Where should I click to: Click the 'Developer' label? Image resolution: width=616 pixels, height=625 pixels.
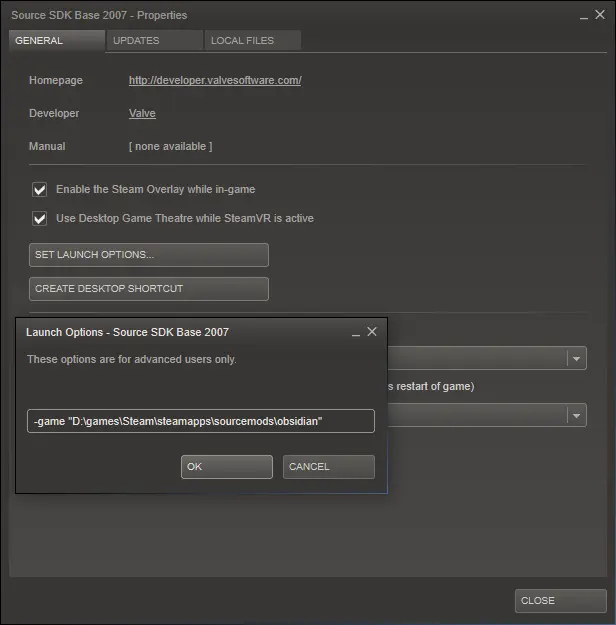tap(54, 113)
